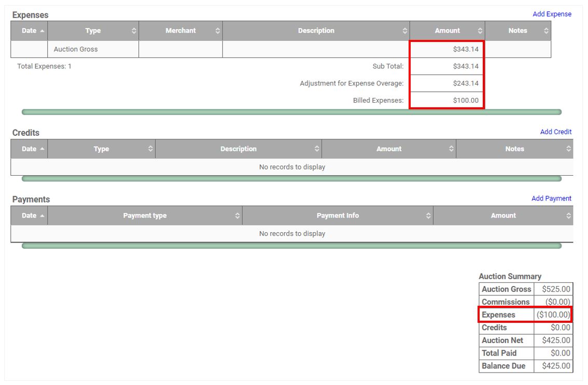The height and width of the screenshot is (385, 588).
Task: Sort Credits table by Date column
Action: coord(29,149)
